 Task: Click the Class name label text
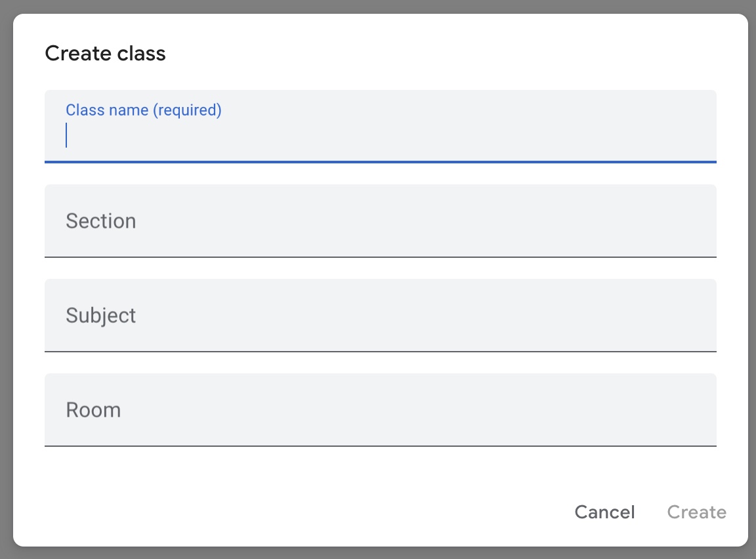click(144, 110)
